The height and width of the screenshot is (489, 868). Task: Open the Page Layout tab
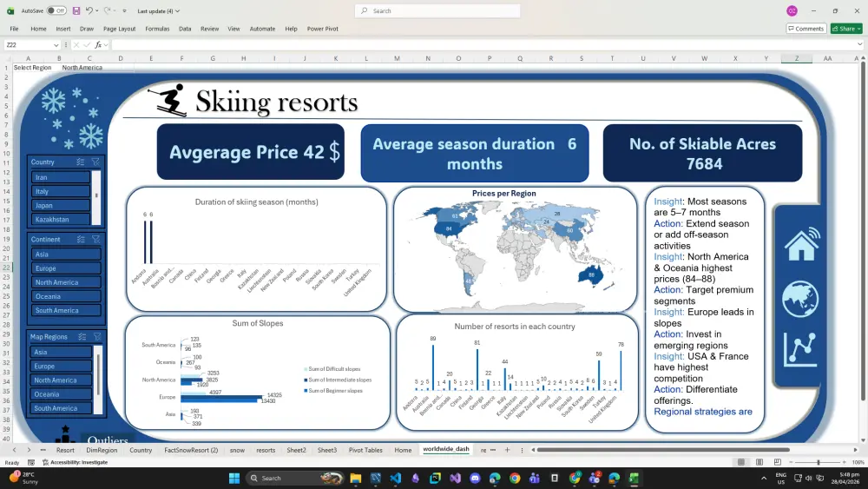pyautogui.click(x=119, y=29)
